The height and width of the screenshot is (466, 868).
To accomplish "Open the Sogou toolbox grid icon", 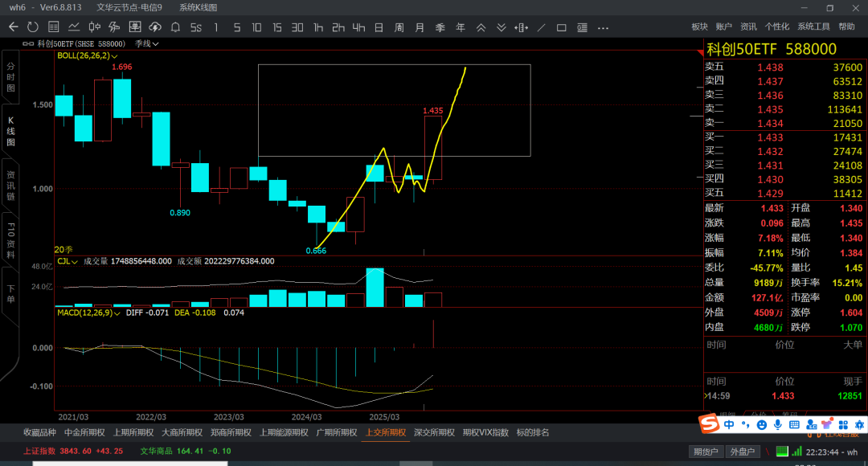I will coord(843,424).
